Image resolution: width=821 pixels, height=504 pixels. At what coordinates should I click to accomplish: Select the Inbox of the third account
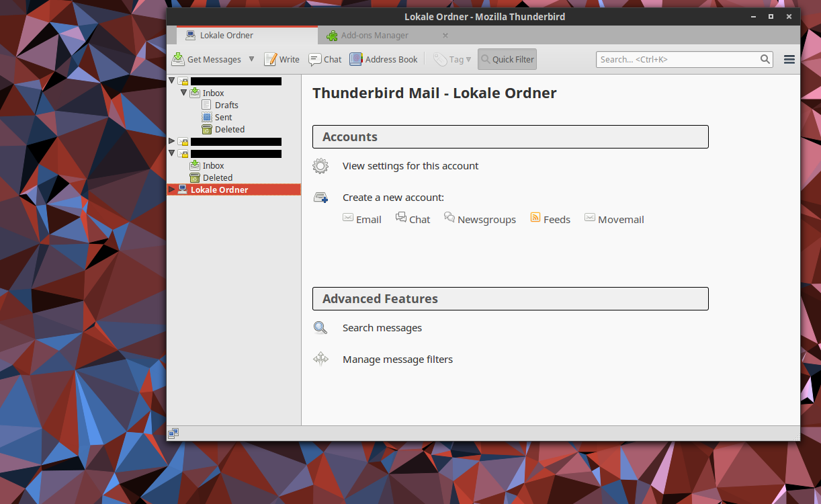pos(213,165)
